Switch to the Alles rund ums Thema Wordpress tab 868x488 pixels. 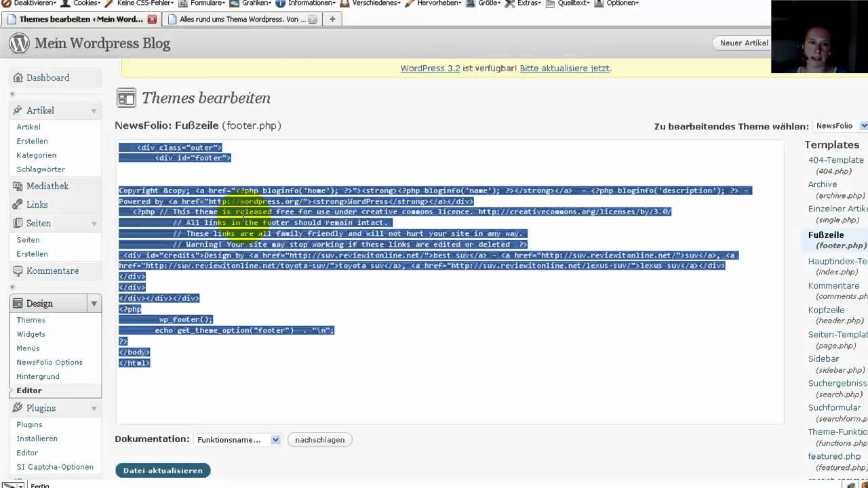[x=241, y=19]
